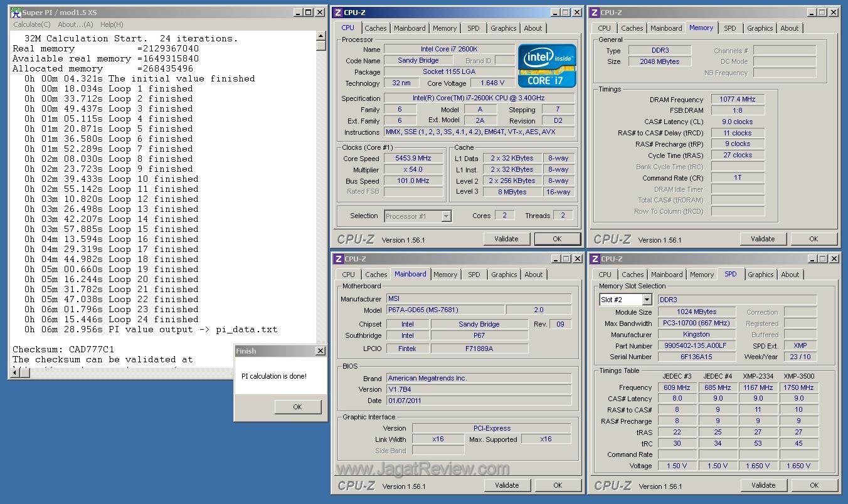This screenshot has width=848, height=504.
Task: Switch to Memory tab in the CPU-tab window
Action: [x=445, y=28]
